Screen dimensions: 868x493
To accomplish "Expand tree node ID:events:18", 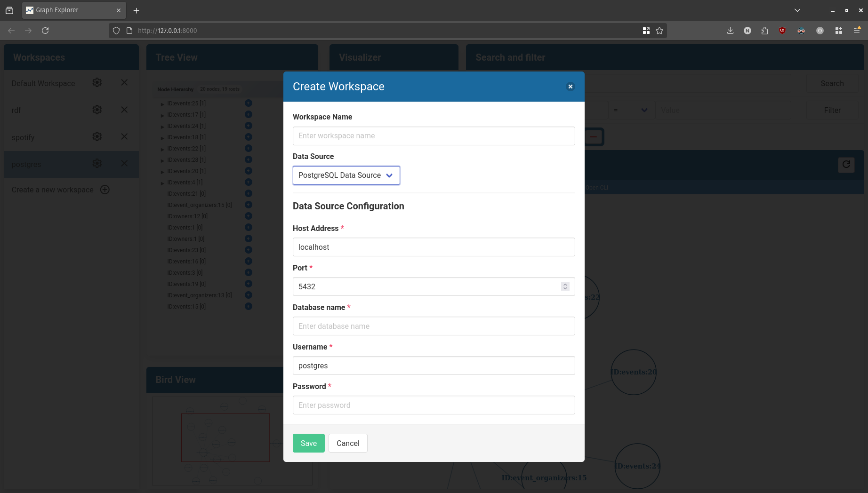I will tap(162, 138).
